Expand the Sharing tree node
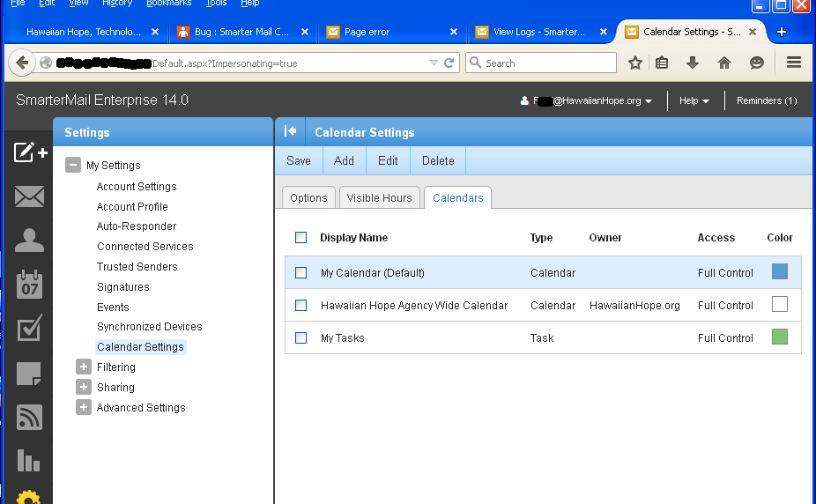Viewport: 816px width, 504px height. tap(83, 387)
